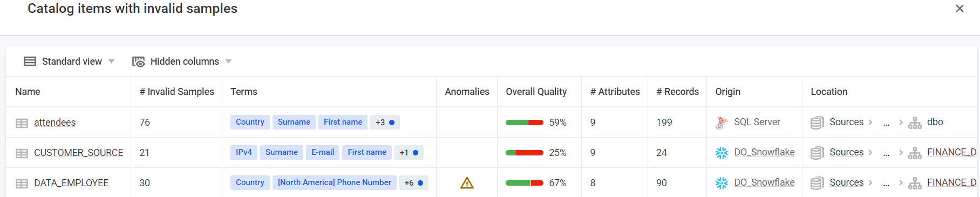Show the +6 more terms for DATA_EMPLOYEE

pos(414,182)
